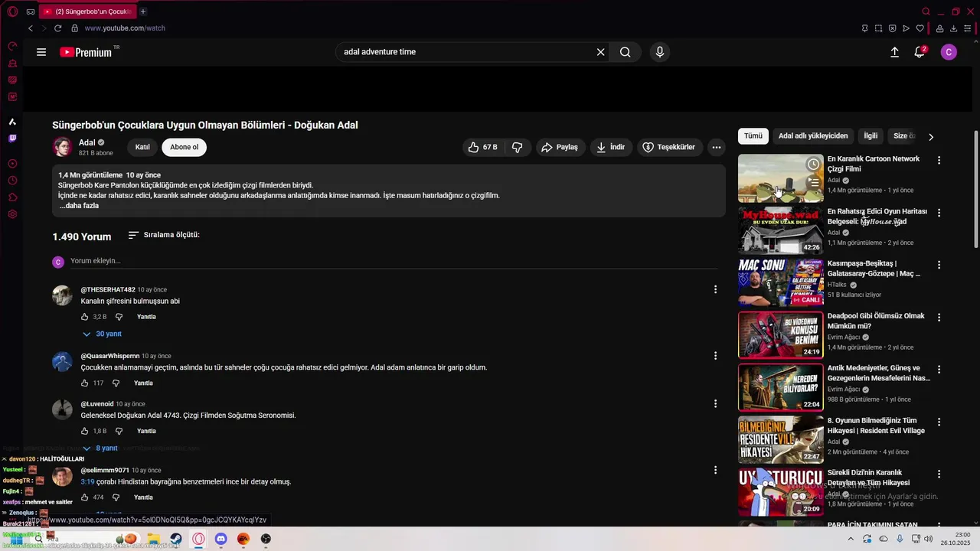980x551 pixels.
Task: Open Kasımpaşa-Beşiktaş live thumbnail
Action: point(780,282)
